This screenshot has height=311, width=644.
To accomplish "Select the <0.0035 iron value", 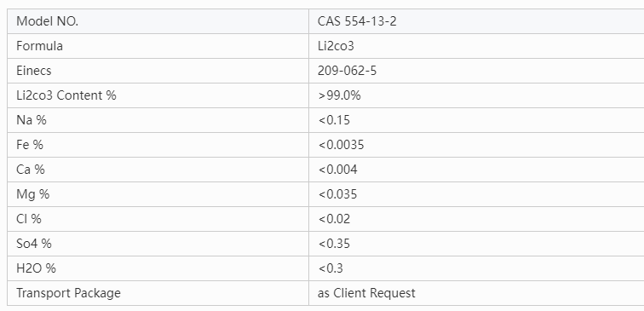I will point(341,145).
